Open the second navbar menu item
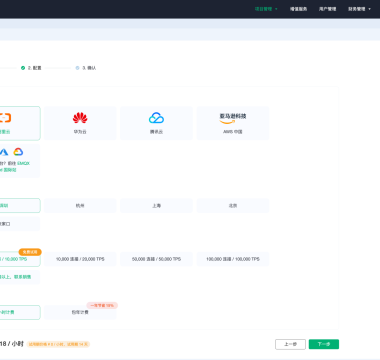This screenshot has width=380, height=360. tap(298, 9)
